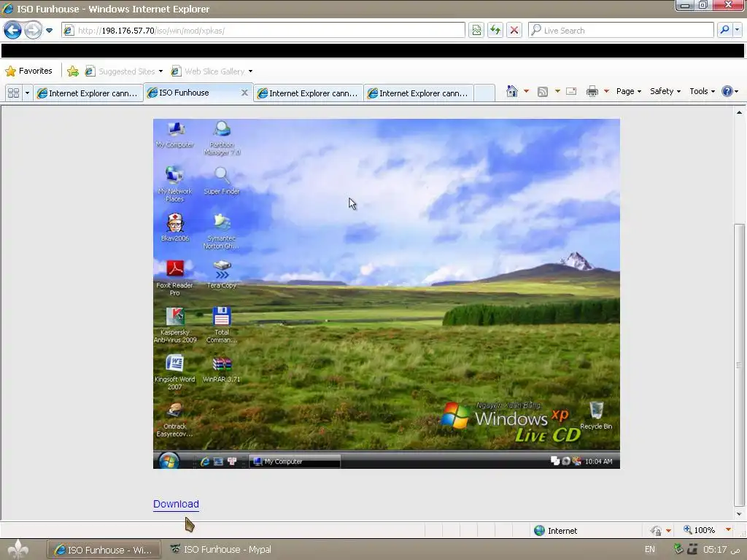Click the scroll down arrow

coord(739,514)
